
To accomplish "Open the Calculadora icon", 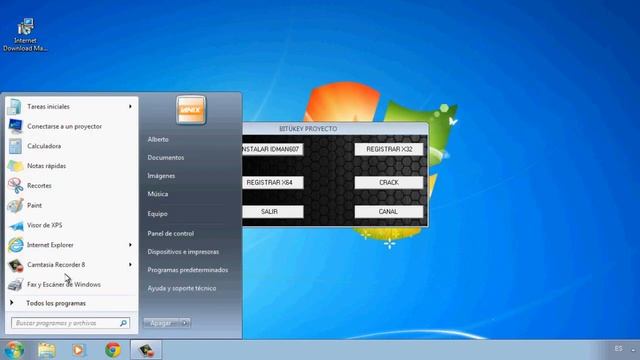I will coord(15,146).
